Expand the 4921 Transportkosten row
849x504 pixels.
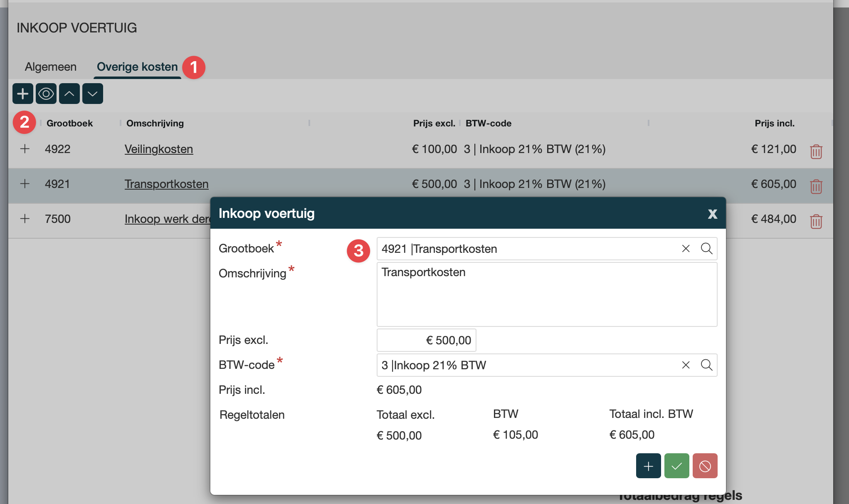coord(25,184)
